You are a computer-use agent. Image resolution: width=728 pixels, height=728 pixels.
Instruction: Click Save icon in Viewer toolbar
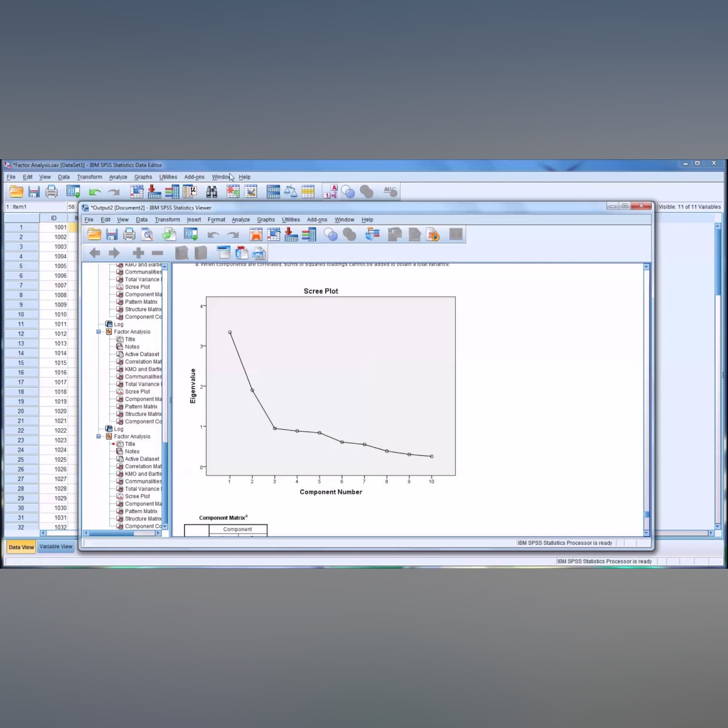point(112,234)
